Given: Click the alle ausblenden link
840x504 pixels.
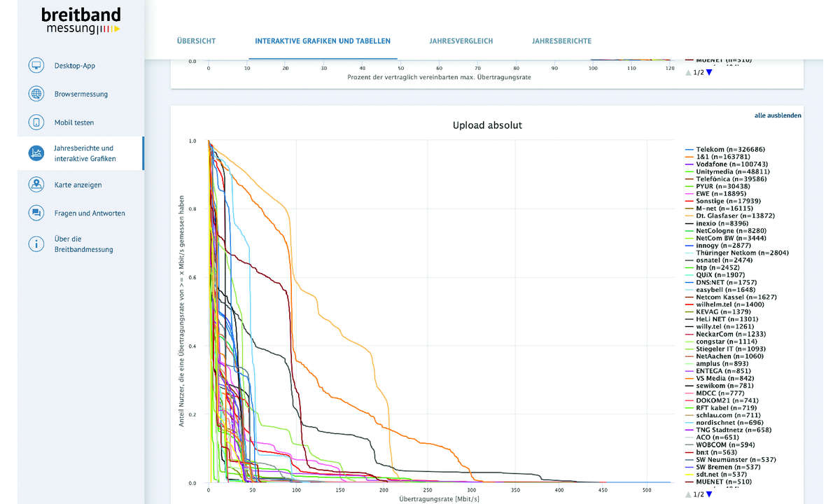Looking at the screenshot, I should pyautogui.click(x=778, y=115).
